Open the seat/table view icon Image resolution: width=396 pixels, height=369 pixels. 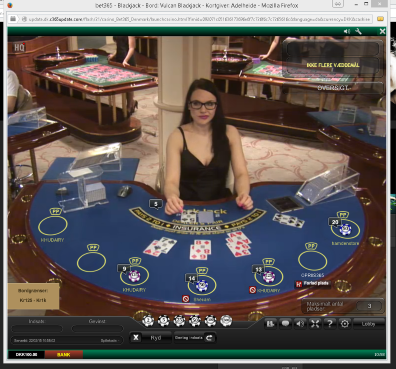[x=270, y=323]
